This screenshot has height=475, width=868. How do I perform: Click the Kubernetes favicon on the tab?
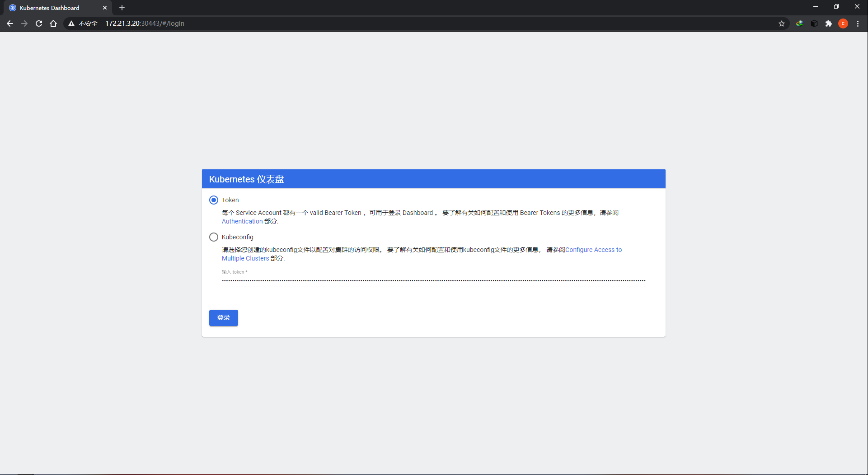tap(13, 8)
